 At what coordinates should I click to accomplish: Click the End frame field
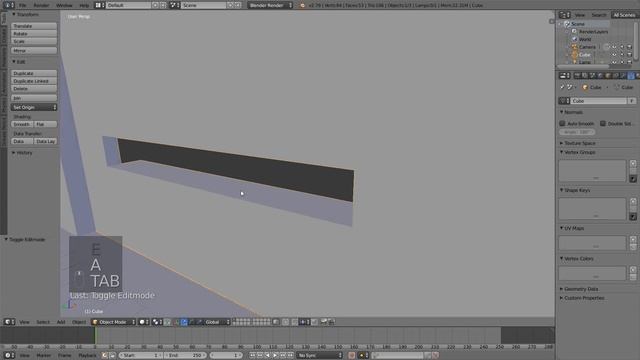(x=186, y=356)
